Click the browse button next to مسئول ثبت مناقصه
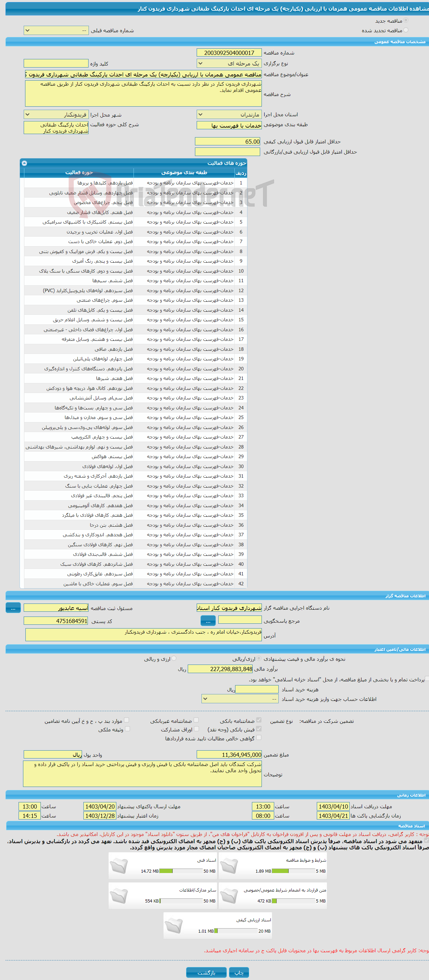The height and width of the screenshot is (980, 429). coord(13,608)
